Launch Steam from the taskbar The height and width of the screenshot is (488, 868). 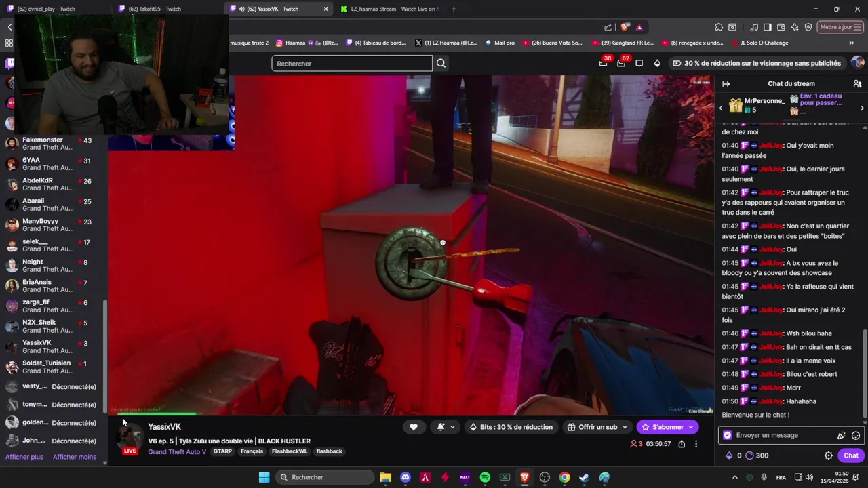585,477
